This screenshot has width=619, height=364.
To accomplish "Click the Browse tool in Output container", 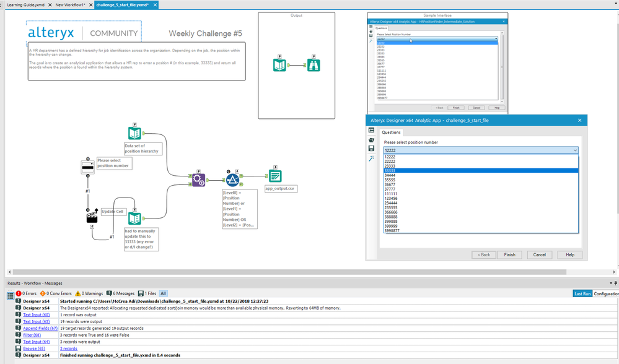I will 314,65.
